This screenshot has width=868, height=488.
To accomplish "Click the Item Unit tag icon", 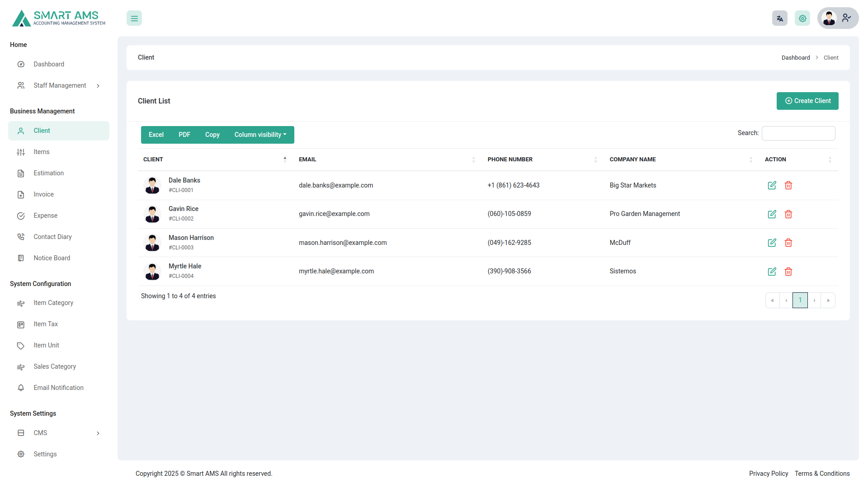I will pyautogui.click(x=21, y=345).
